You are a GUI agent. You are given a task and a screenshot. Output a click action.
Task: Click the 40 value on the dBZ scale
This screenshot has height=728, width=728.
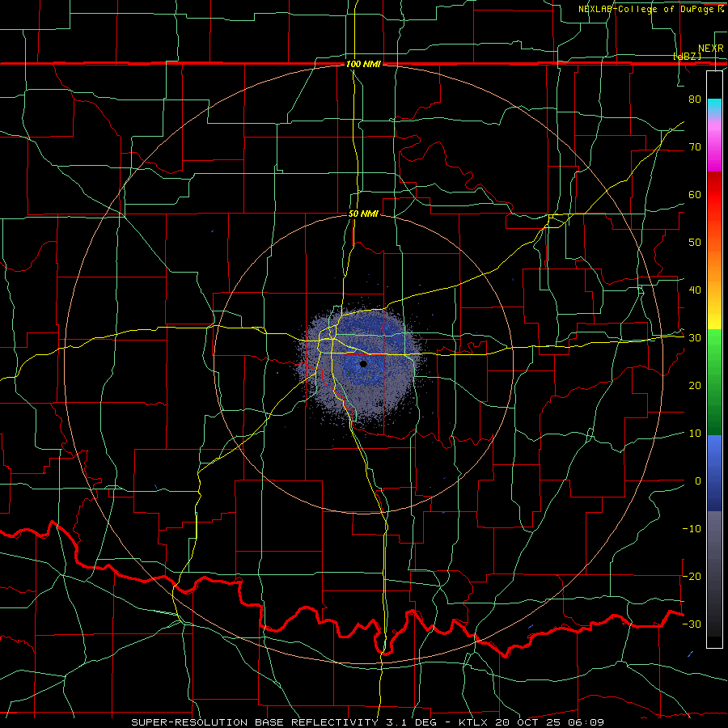point(695,290)
